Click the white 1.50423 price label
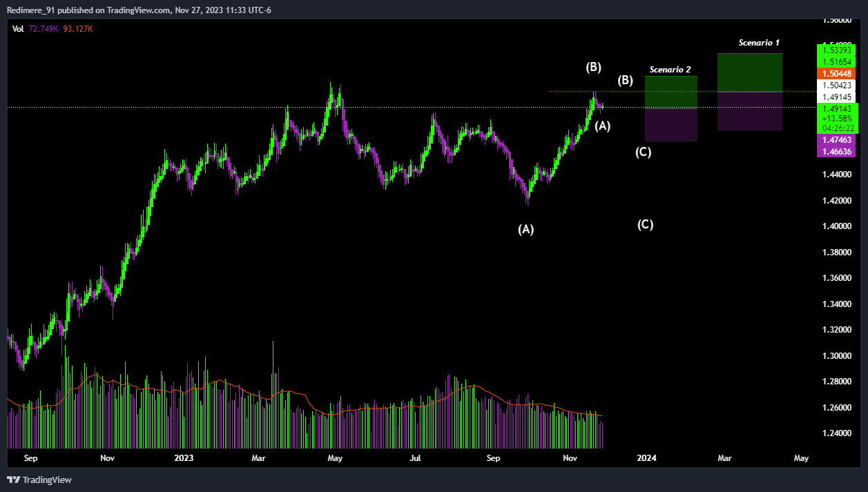 click(837, 86)
